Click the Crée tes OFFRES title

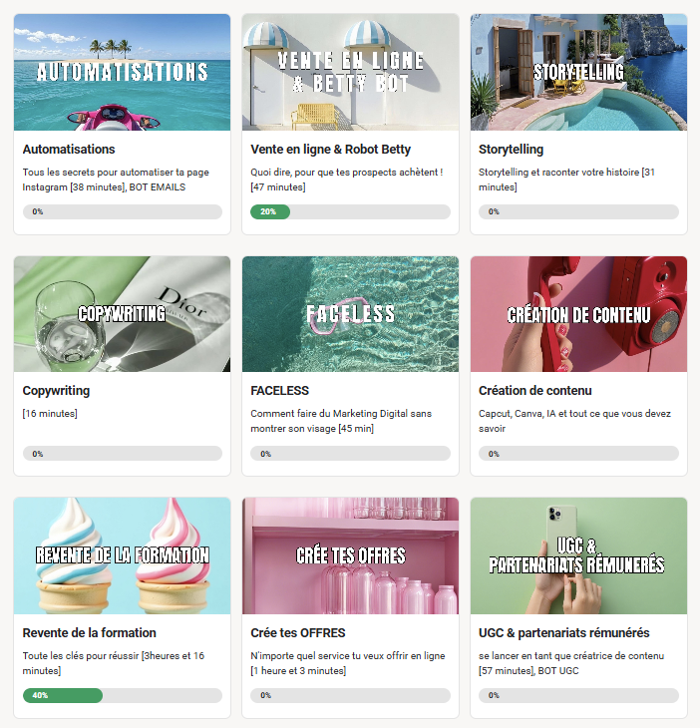pyautogui.click(x=298, y=633)
